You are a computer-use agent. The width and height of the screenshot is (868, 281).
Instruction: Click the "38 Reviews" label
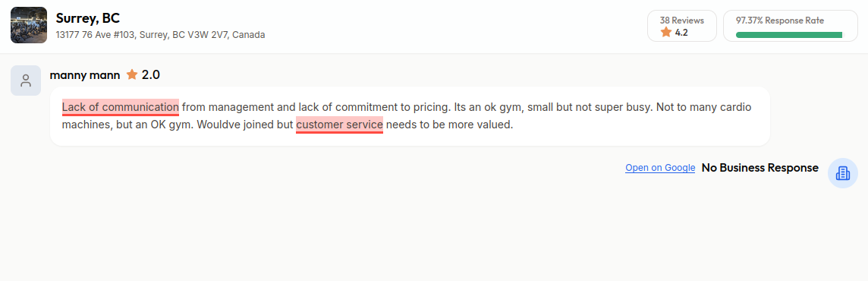coord(681,21)
